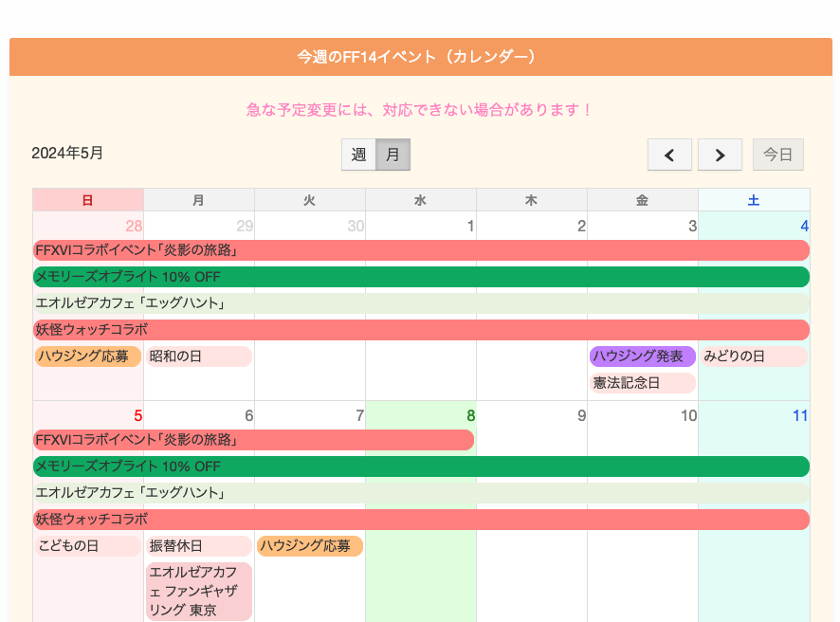Select today's date 8 in the calendar
840x622 pixels.
point(470,415)
